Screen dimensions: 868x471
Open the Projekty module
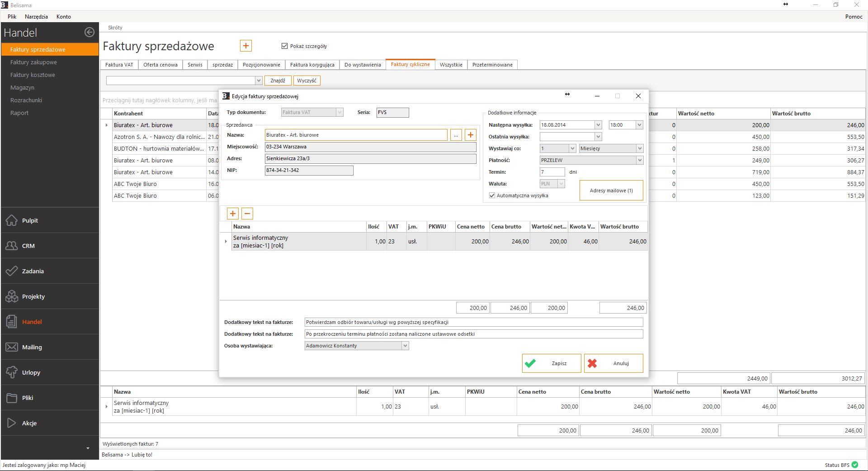click(33, 296)
